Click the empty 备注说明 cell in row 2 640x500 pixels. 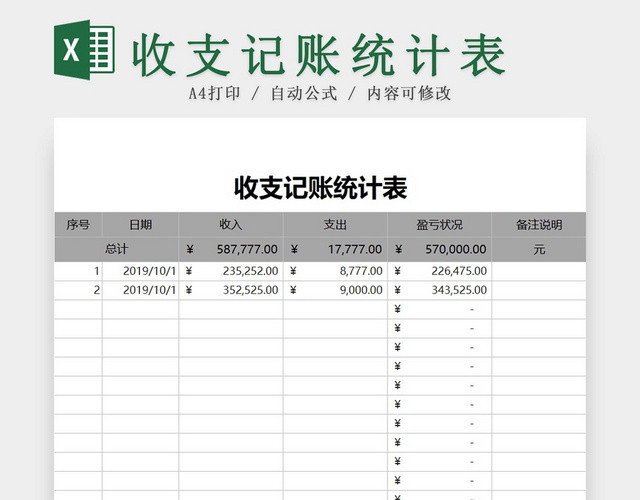pos(539,290)
